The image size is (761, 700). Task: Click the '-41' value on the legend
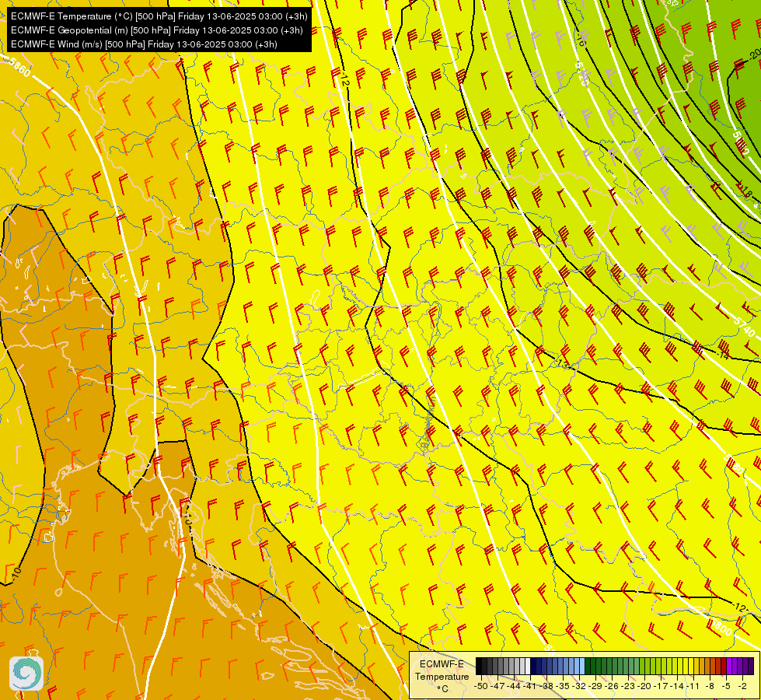point(529,686)
